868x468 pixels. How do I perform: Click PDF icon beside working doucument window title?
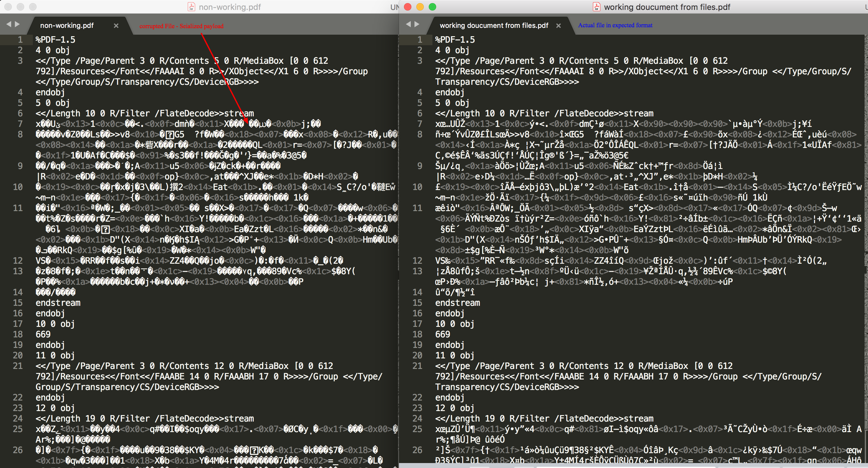(x=596, y=7)
